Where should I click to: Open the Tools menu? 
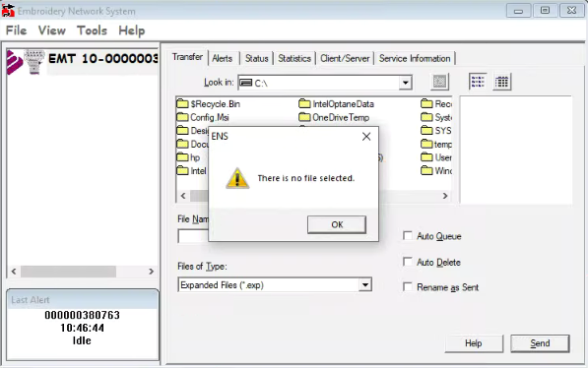92,31
